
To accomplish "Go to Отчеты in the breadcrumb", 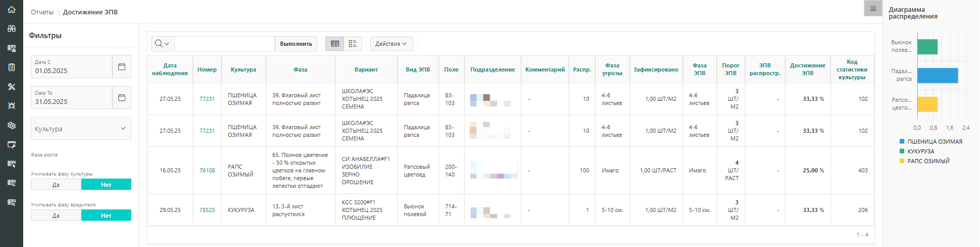I will point(42,12).
